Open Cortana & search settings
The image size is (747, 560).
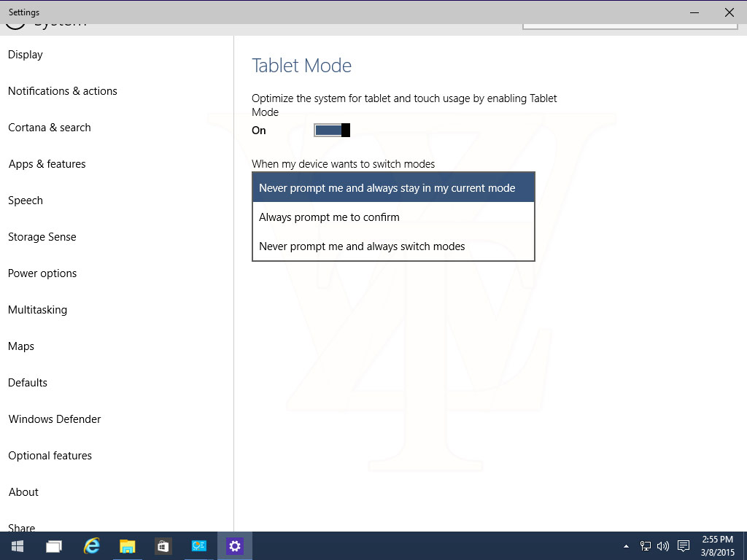click(50, 128)
